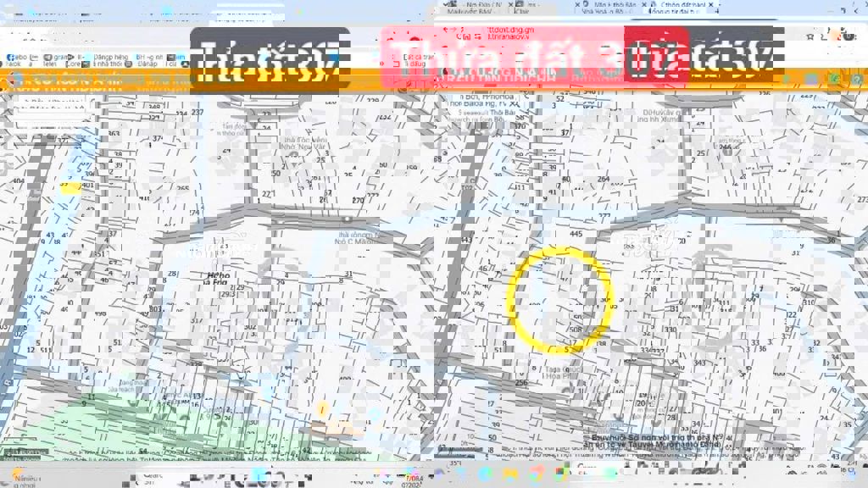Click parcel number 445 on the map

[x=576, y=234]
